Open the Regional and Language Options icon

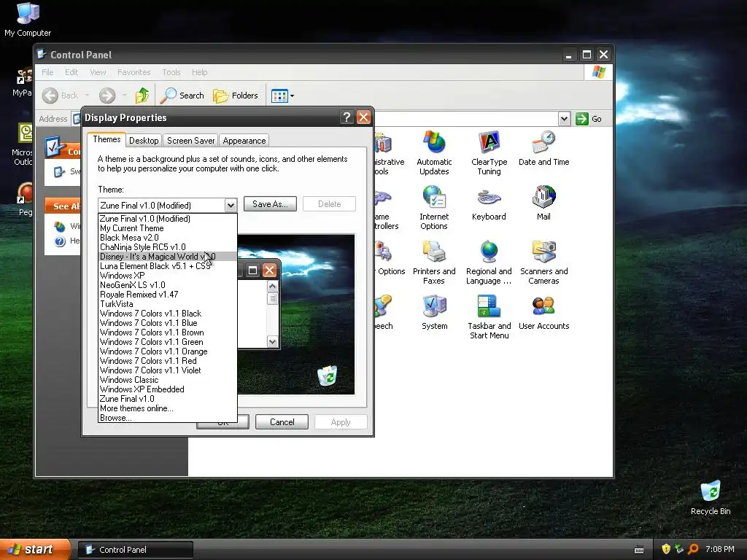point(489,262)
